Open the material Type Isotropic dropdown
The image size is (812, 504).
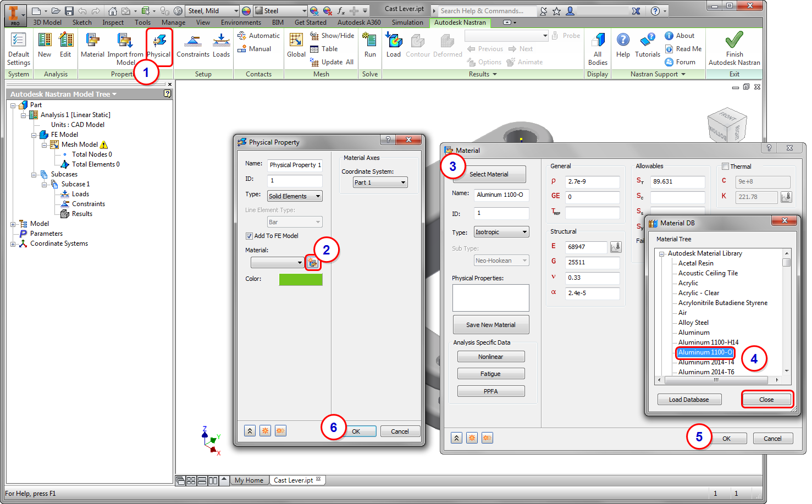pyautogui.click(x=501, y=232)
